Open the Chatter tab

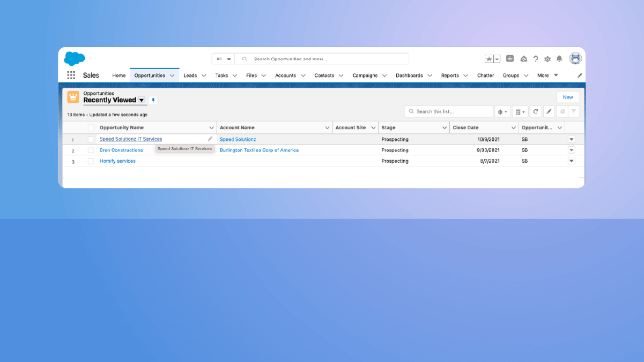[x=486, y=76]
